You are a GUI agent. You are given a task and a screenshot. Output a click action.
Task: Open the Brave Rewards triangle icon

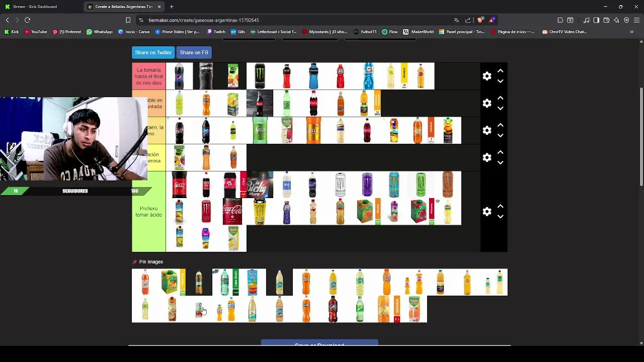[x=492, y=20]
